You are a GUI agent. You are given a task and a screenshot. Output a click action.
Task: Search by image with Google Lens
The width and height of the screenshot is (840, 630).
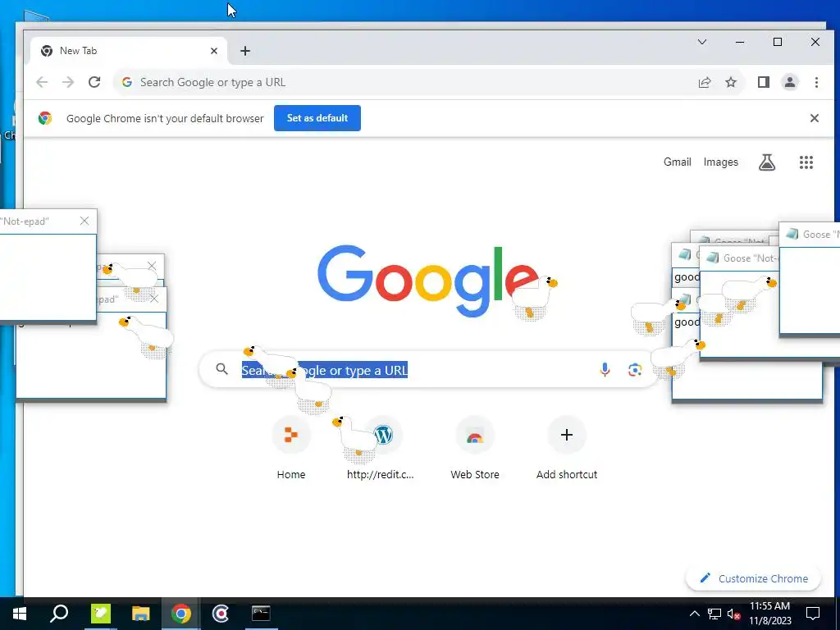(635, 370)
